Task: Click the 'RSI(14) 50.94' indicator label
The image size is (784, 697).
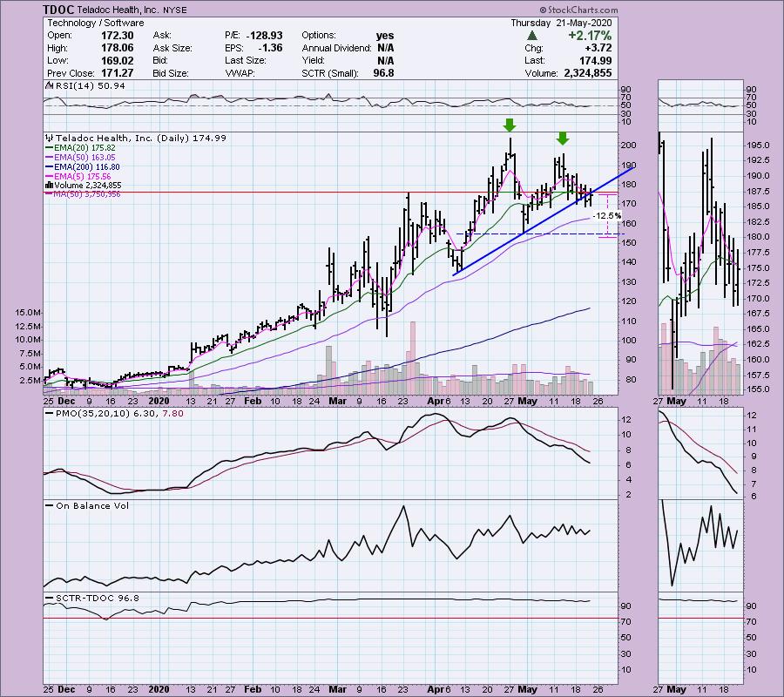Action: [x=91, y=86]
